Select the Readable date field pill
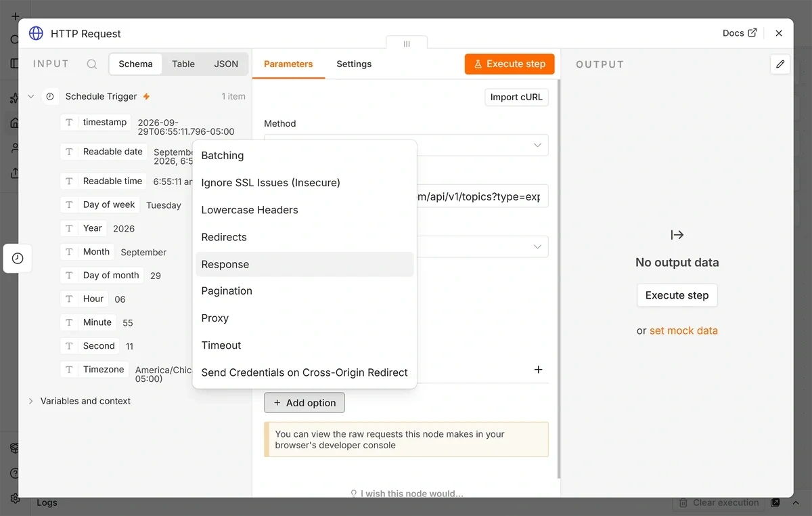Image resolution: width=812 pixels, height=516 pixels. [x=104, y=152]
